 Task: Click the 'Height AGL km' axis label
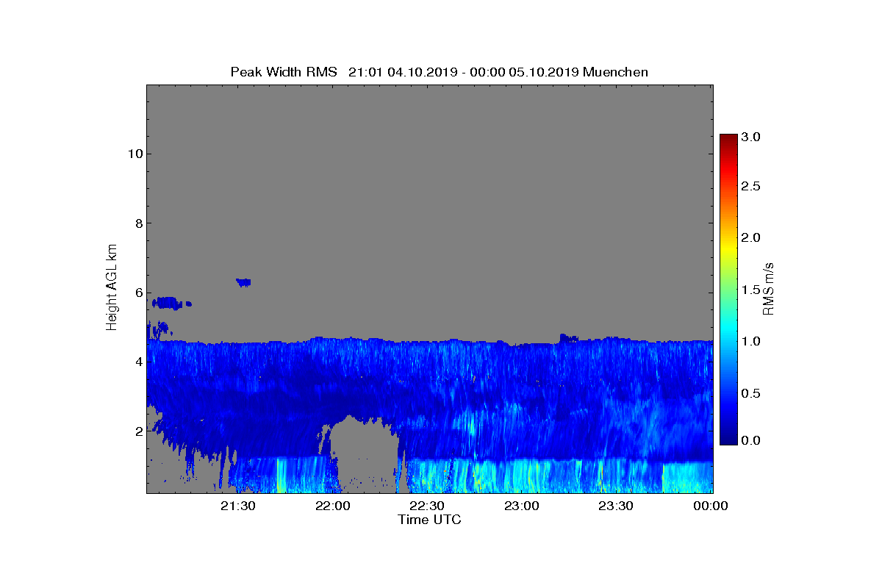112,288
